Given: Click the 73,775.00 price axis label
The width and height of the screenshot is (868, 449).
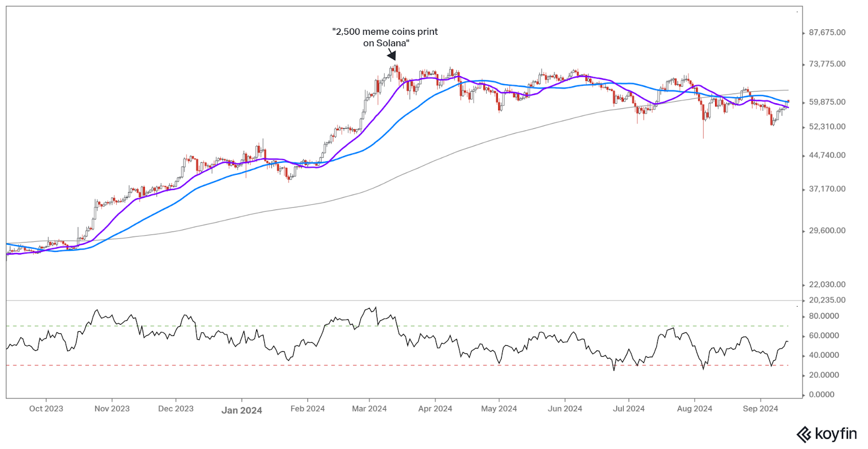Looking at the screenshot, I should [827, 64].
